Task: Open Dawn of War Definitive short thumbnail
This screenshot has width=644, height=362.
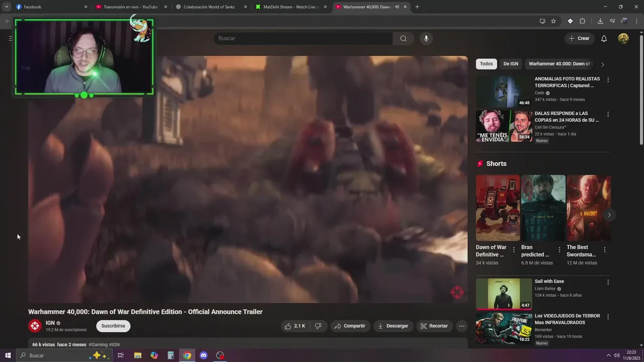Action: click(x=498, y=208)
